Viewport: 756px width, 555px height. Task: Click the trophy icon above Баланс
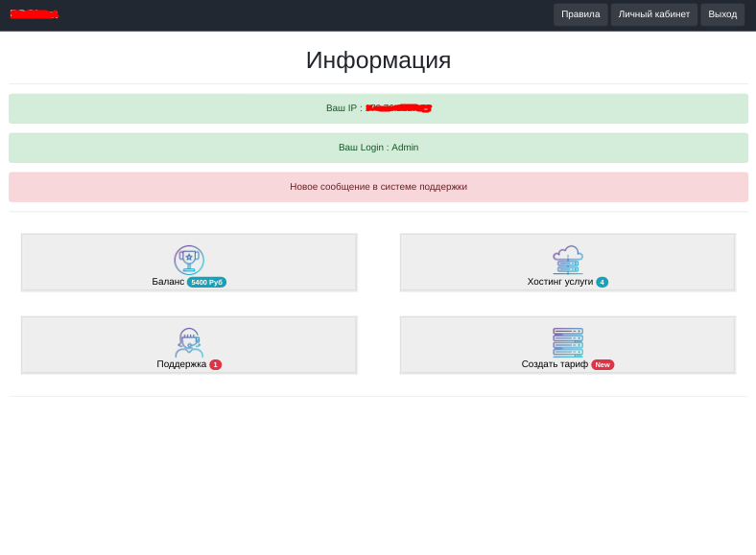189,259
